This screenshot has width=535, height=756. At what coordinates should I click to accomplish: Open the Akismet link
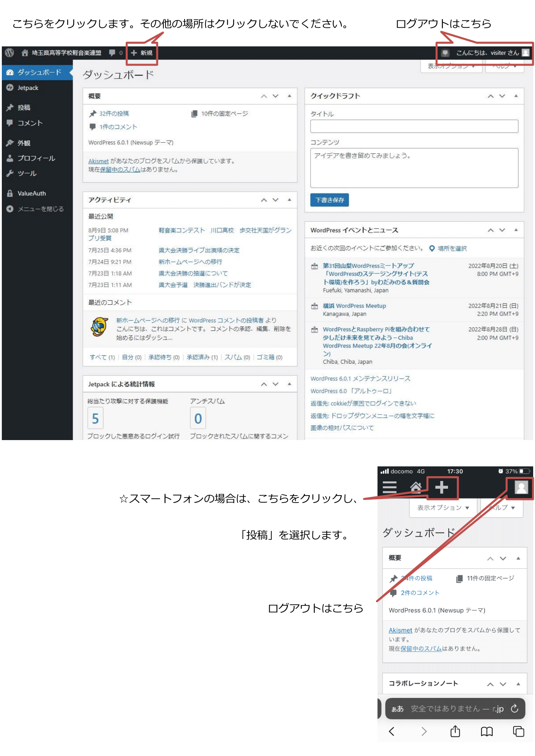pos(98,161)
